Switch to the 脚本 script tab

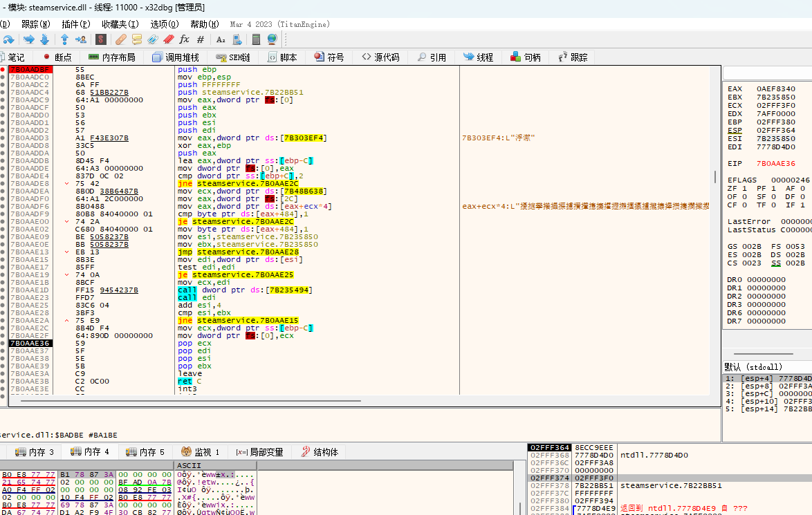[x=283, y=57]
